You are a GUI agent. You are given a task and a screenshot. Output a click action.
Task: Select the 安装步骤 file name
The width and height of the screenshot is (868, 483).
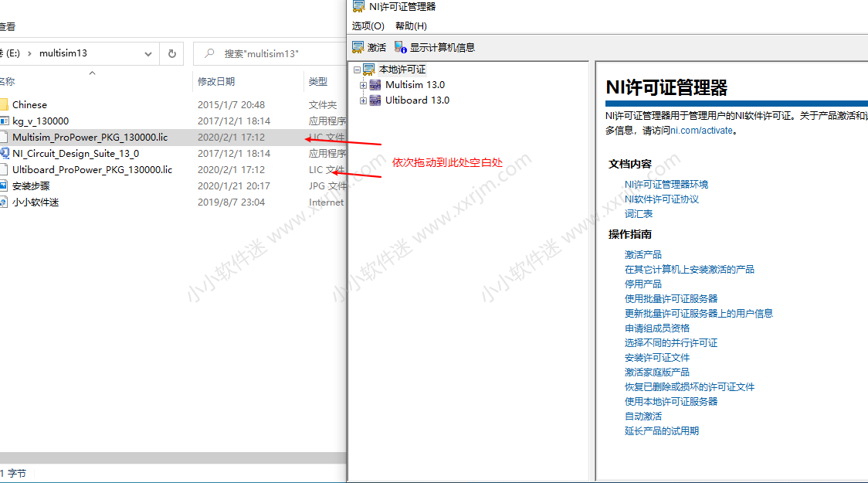point(31,186)
